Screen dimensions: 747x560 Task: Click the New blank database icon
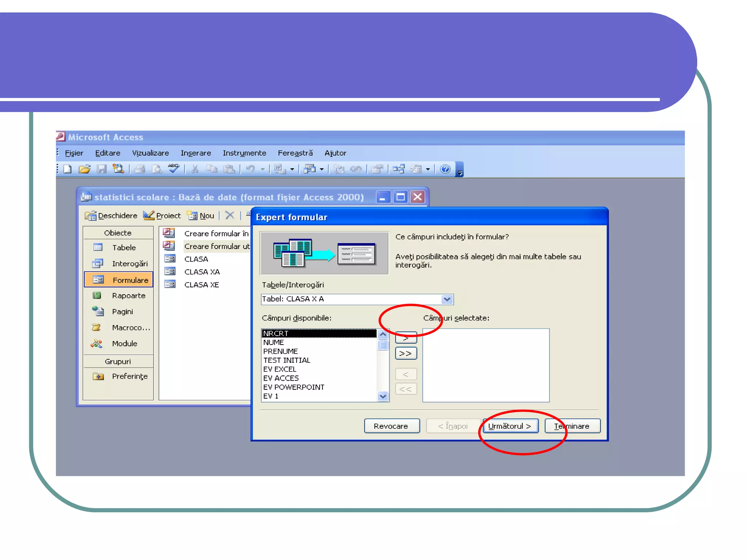coord(67,169)
